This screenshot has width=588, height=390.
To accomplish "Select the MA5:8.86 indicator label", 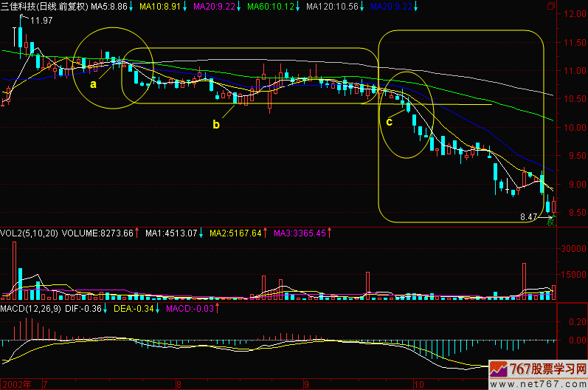I will click(111, 6).
